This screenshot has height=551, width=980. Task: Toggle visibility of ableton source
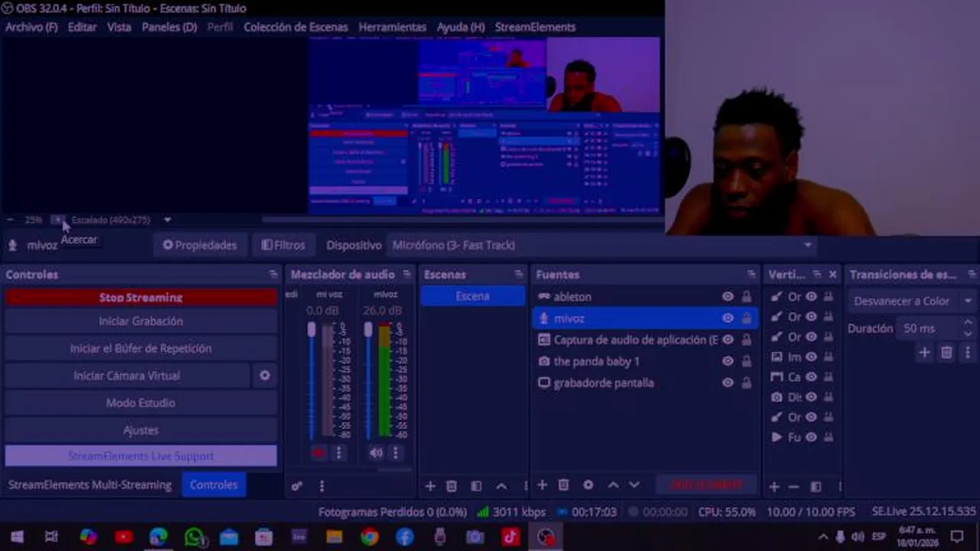point(727,297)
